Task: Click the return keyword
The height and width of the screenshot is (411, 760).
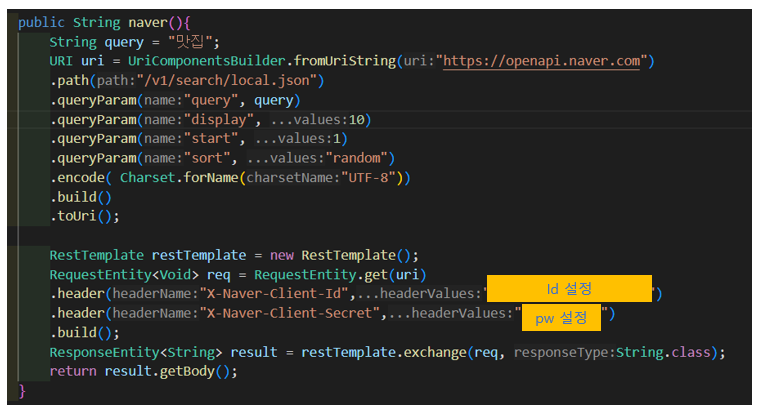Action: (x=73, y=371)
